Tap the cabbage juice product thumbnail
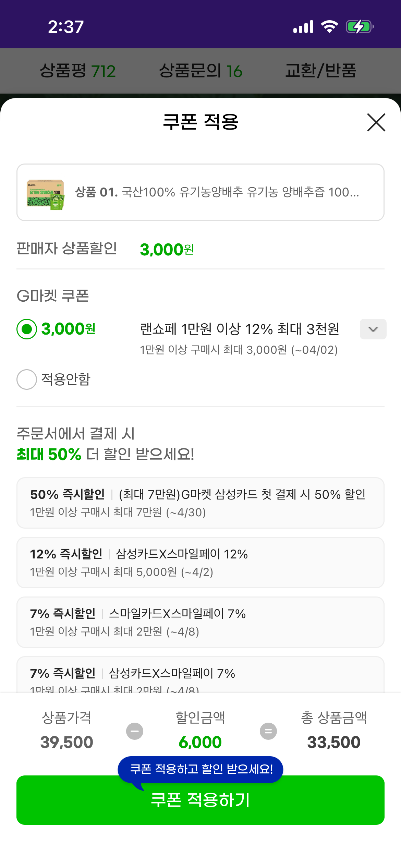 coord(46,194)
